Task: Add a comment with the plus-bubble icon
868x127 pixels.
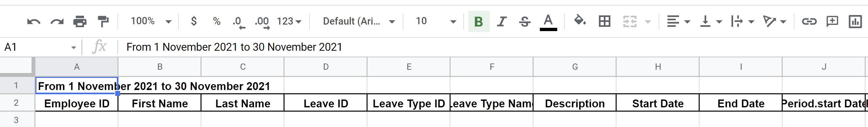Action: tap(832, 22)
